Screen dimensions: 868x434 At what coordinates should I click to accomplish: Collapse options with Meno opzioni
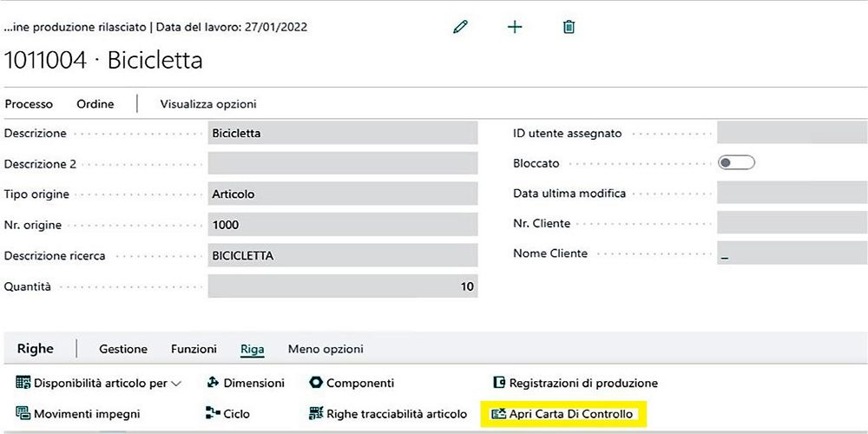pyautogui.click(x=325, y=349)
